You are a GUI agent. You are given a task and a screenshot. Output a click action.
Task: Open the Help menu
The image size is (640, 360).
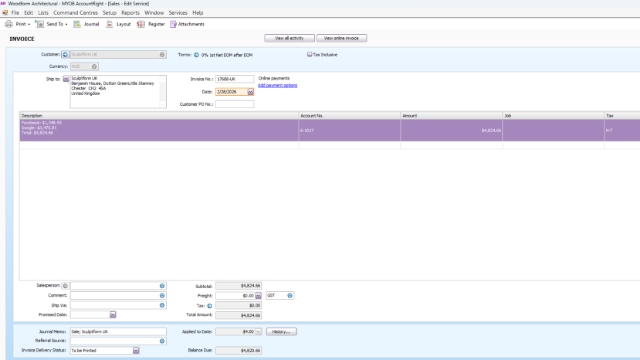click(198, 13)
